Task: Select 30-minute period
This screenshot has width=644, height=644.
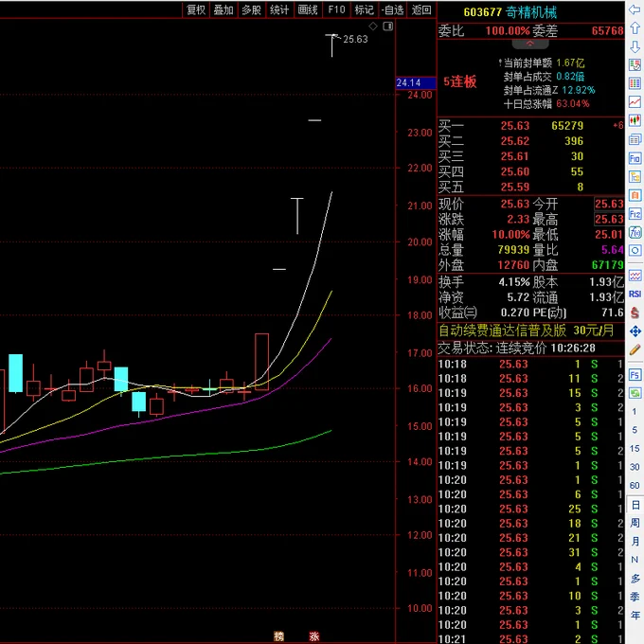Action: [x=635, y=467]
